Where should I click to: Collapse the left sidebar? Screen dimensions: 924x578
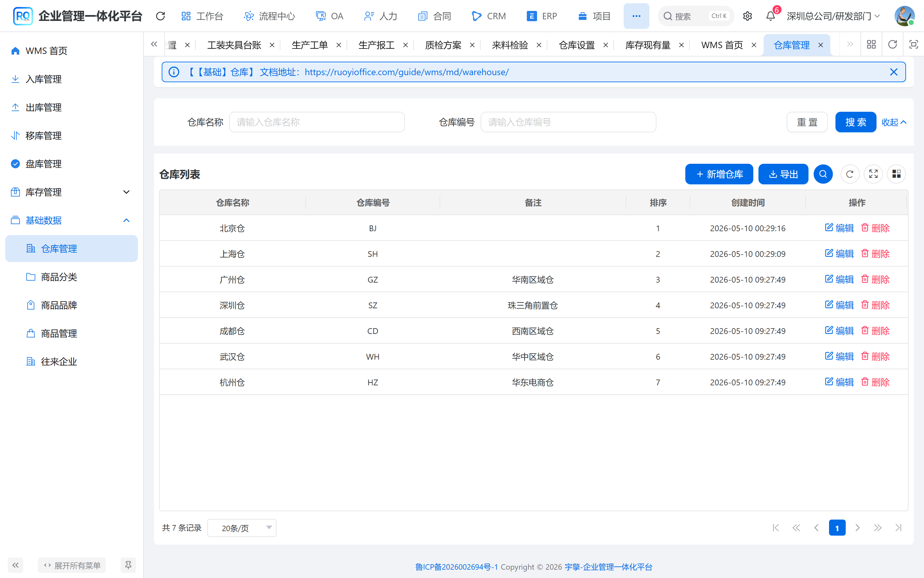15,565
